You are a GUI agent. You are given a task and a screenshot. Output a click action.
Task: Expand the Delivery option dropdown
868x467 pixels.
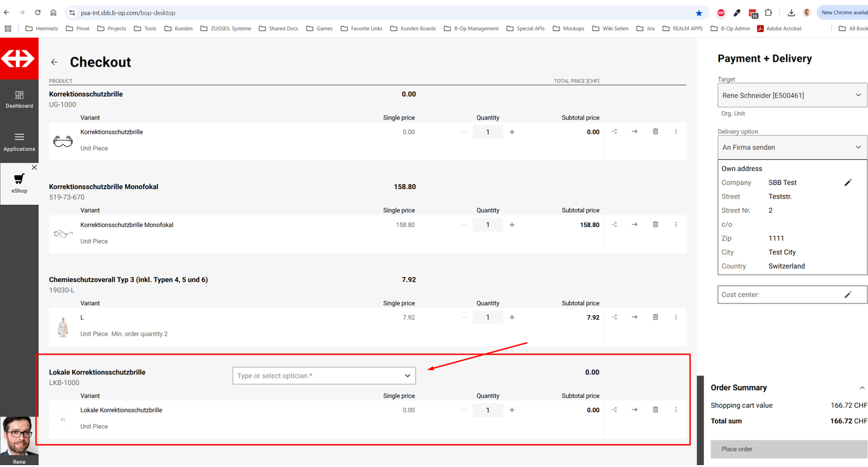(x=792, y=147)
